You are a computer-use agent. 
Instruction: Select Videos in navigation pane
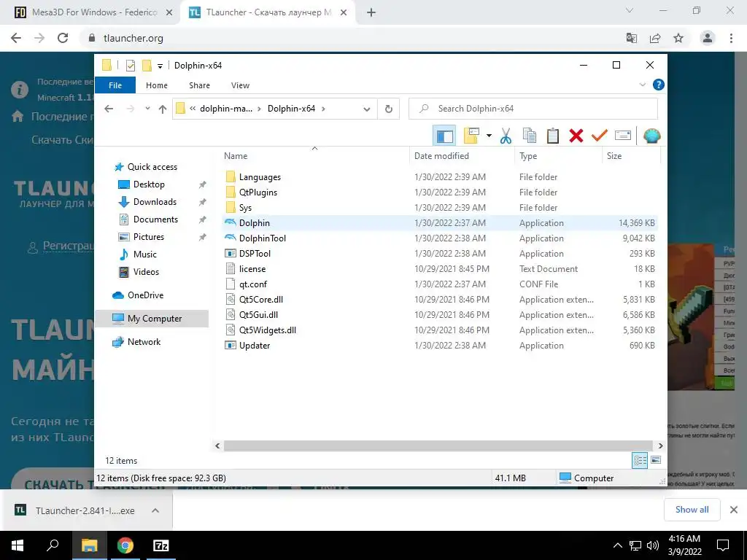[x=146, y=272]
